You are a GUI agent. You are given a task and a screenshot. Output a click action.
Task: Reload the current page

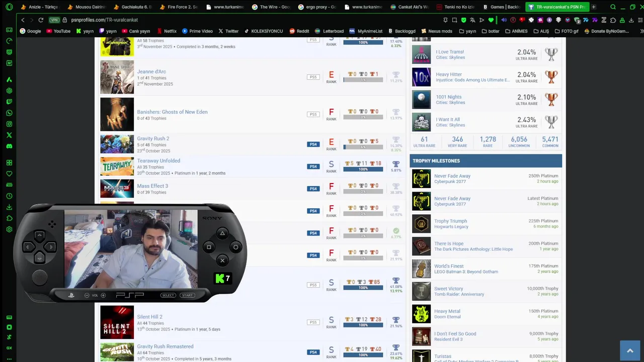click(41, 20)
